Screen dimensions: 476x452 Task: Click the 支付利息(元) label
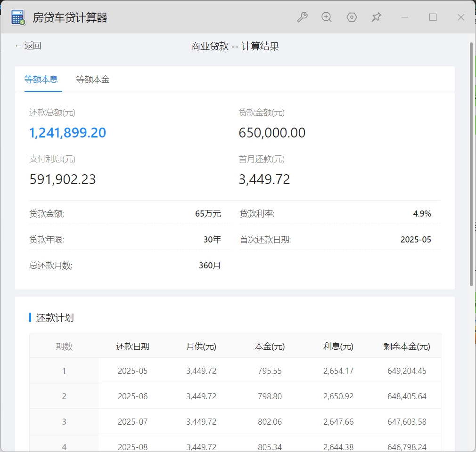tap(52, 159)
